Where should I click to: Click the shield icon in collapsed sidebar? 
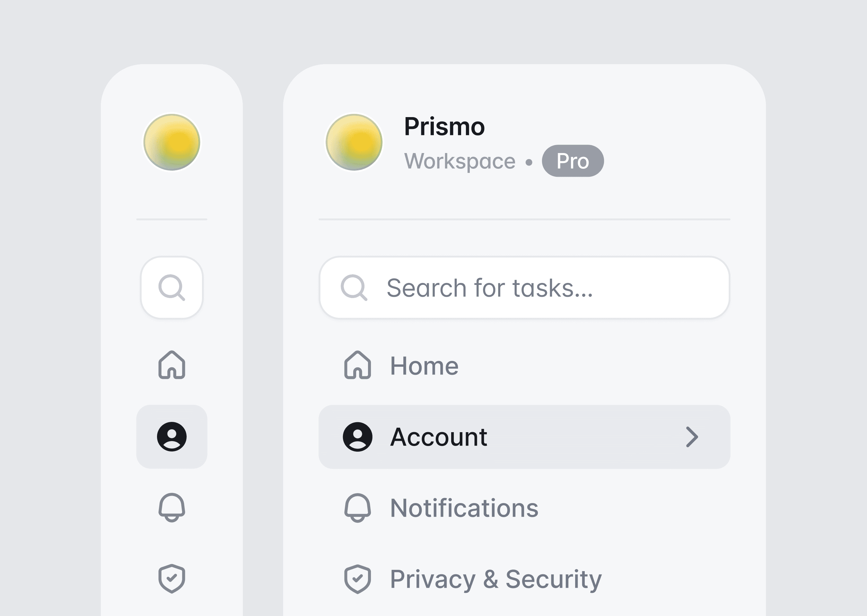click(171, 578)
